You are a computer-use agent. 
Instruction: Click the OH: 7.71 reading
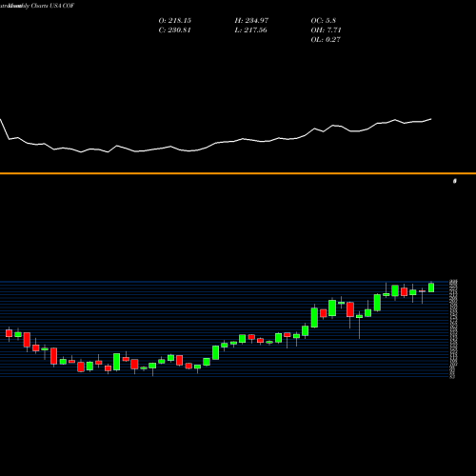click(x=326, y=30)
